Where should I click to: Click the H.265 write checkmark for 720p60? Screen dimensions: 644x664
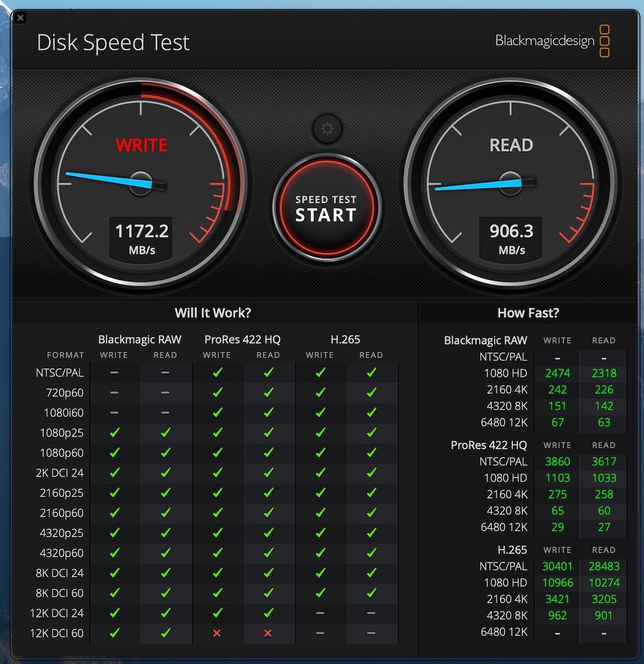pos(320,393)
